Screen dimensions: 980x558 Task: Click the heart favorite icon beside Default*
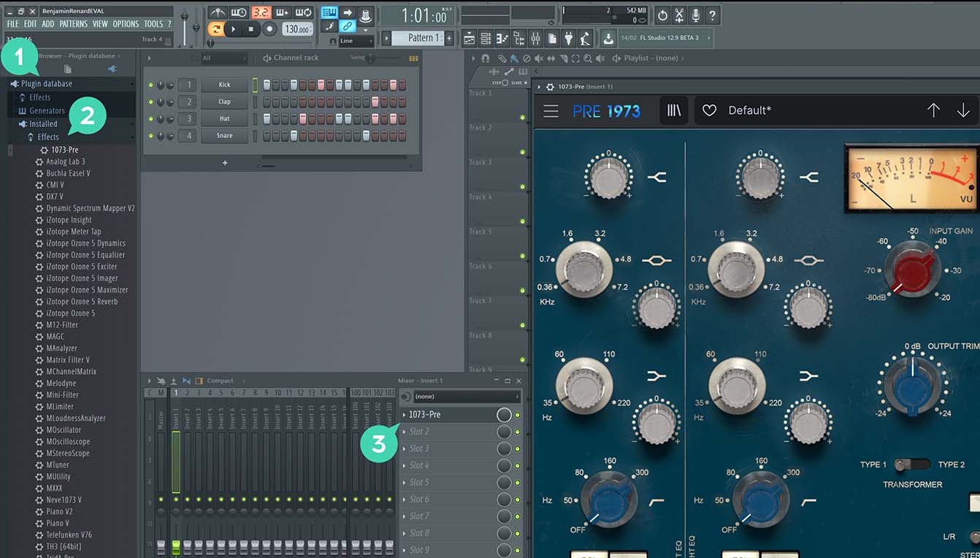click(709, 111)
